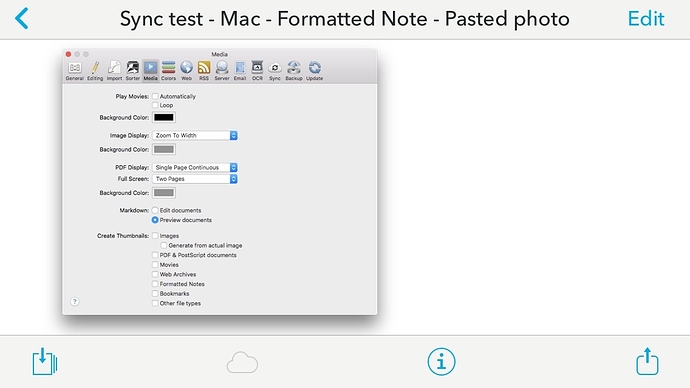Enable PDF & PostScript documents thumbnails
This screenshot has width=690, height=388.
[155, 255]
